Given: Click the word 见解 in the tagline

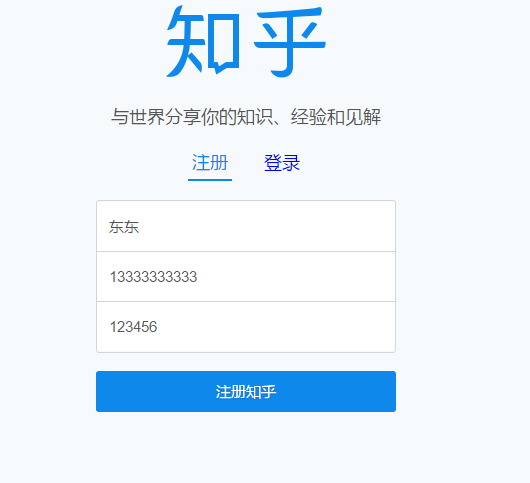Looking at the screenshot, I should pos(363,117).
